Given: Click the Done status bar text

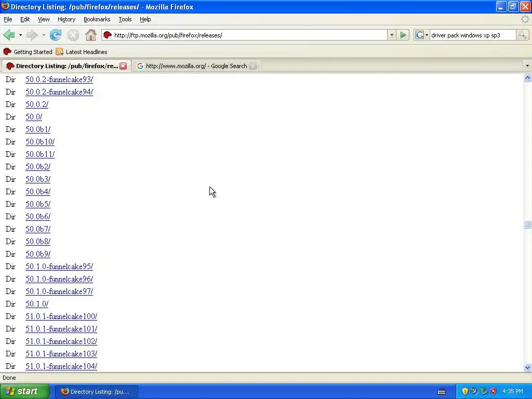Looking at the screenshot, I should (9, 378).
